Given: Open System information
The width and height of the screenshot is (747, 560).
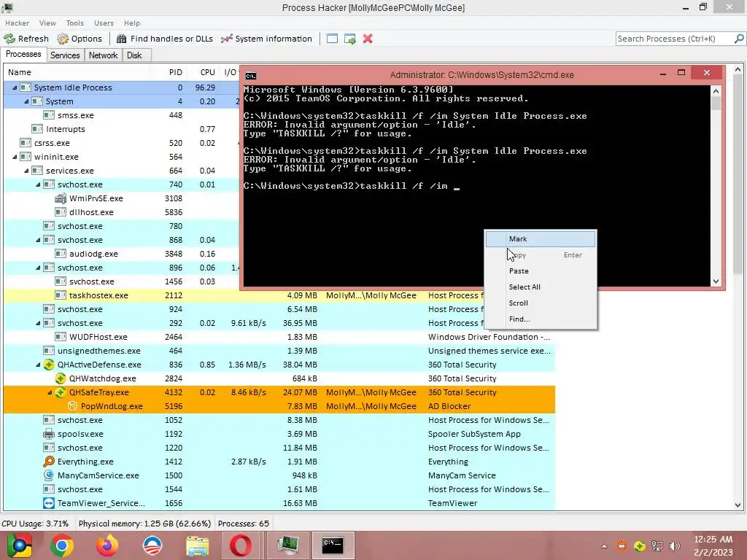Looking at the screenshot, I should (266, 39).
